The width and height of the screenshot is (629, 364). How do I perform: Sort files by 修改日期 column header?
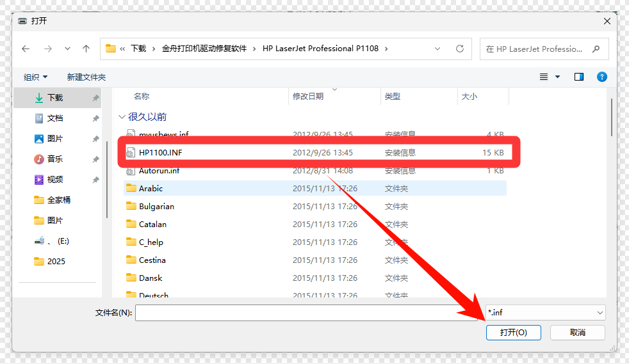(308, 96)
